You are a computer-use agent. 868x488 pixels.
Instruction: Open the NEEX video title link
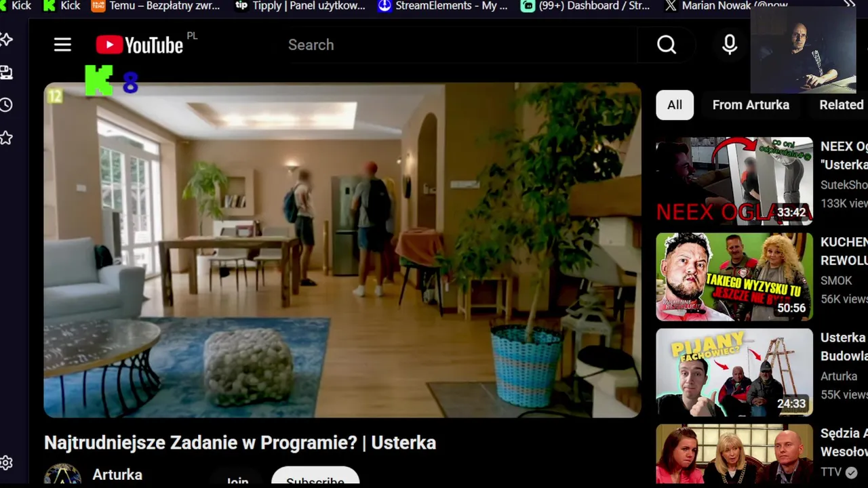coord(844,155)
